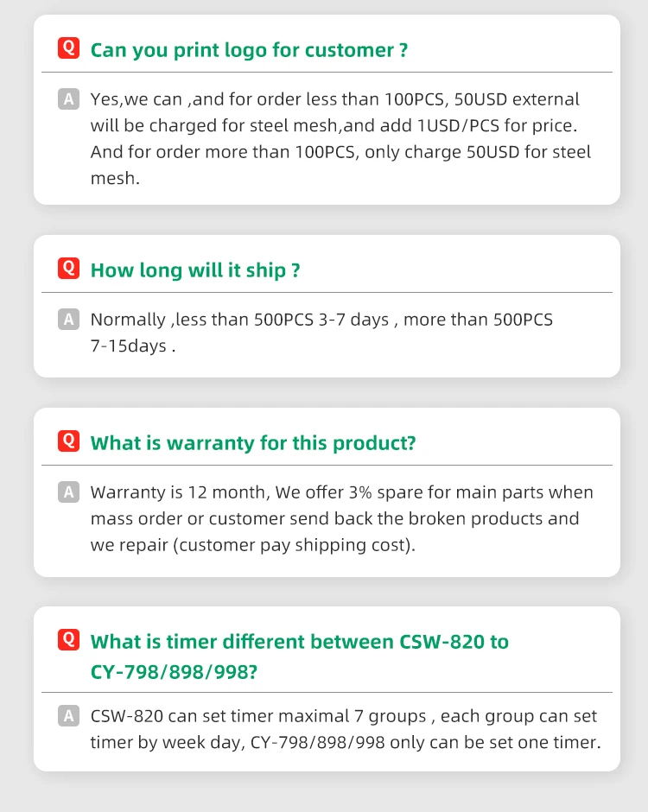Click the 'customer pay shipping cost' text
648x812 pixels.
point(295,545)
